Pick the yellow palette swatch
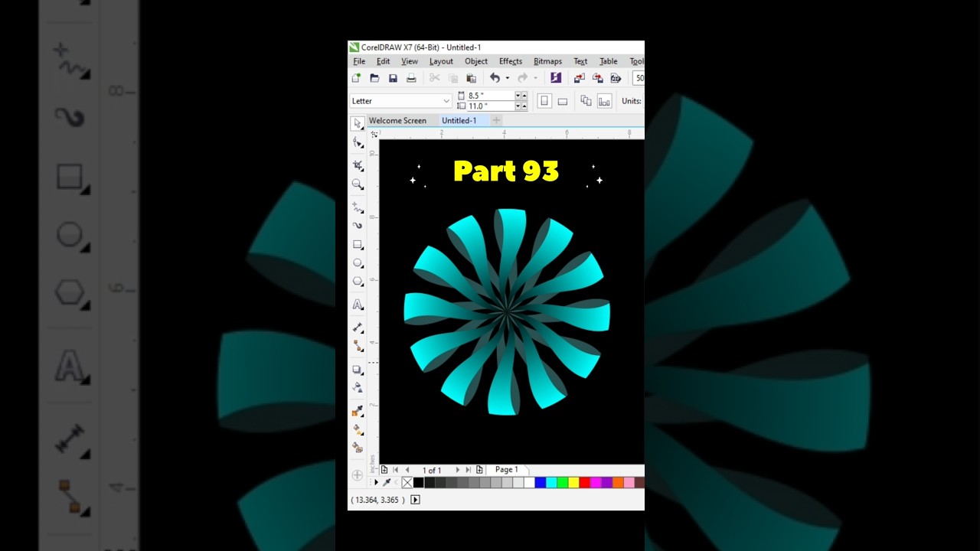Image resolution: width=980 pixels, height=551 pixels. pos(573,482)
